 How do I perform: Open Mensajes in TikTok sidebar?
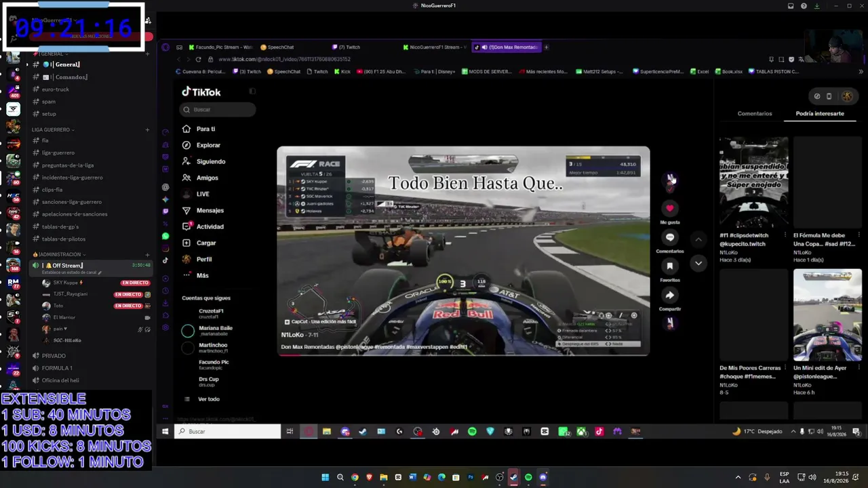coord(203,210)
